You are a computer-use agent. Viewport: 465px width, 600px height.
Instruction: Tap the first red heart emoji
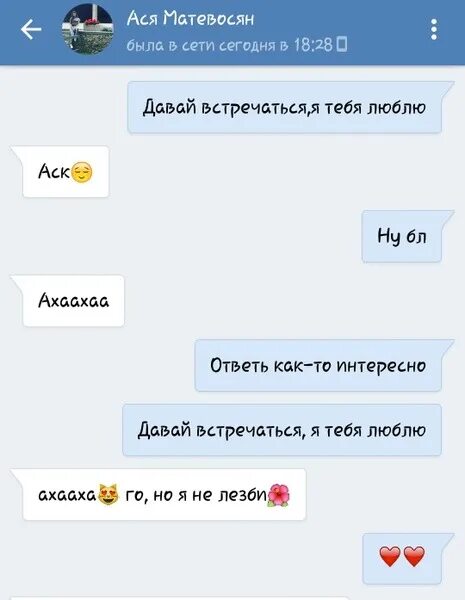click(390, 556)
